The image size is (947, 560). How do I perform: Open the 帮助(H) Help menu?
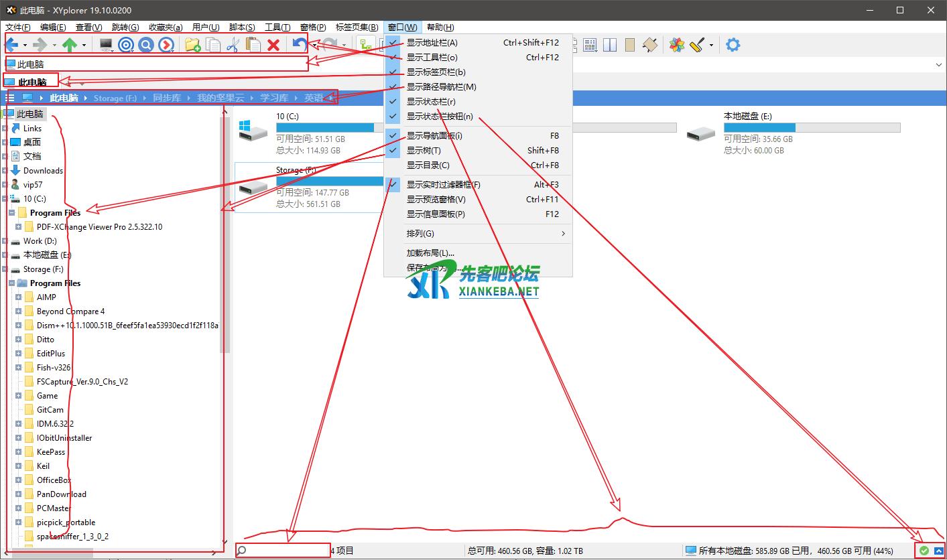(x=440, y=27)
